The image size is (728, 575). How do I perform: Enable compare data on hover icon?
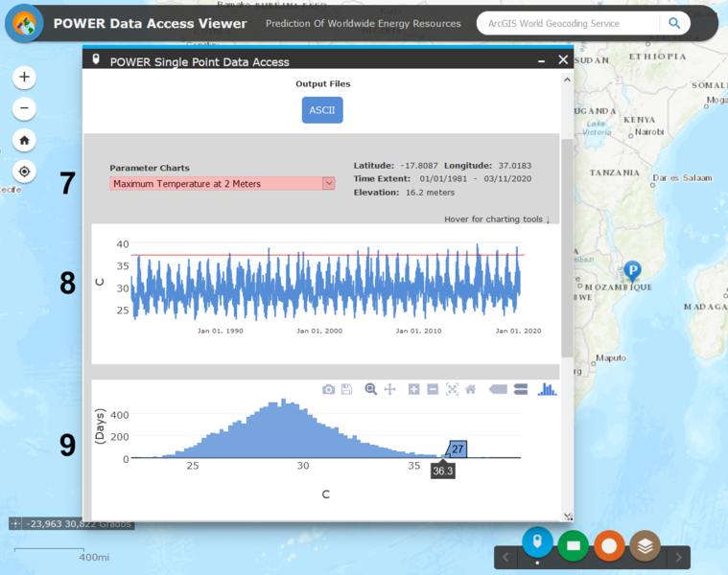click(521, 389)
